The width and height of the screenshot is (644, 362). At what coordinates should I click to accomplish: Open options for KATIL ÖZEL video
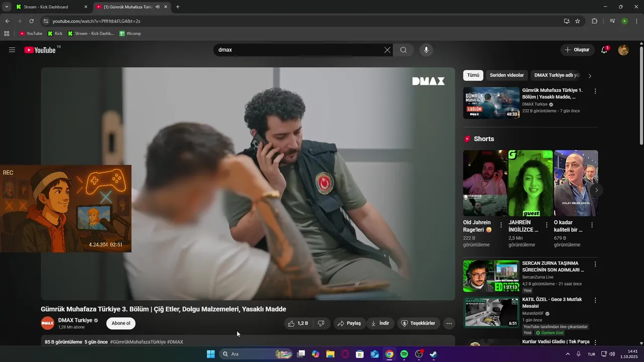[595, 300]
